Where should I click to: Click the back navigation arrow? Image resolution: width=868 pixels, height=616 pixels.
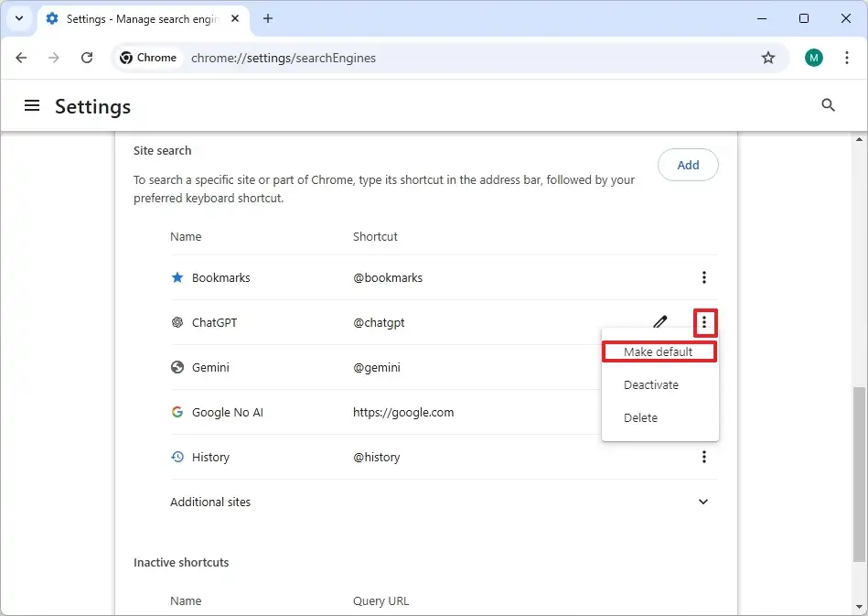(x=21, y=57)
